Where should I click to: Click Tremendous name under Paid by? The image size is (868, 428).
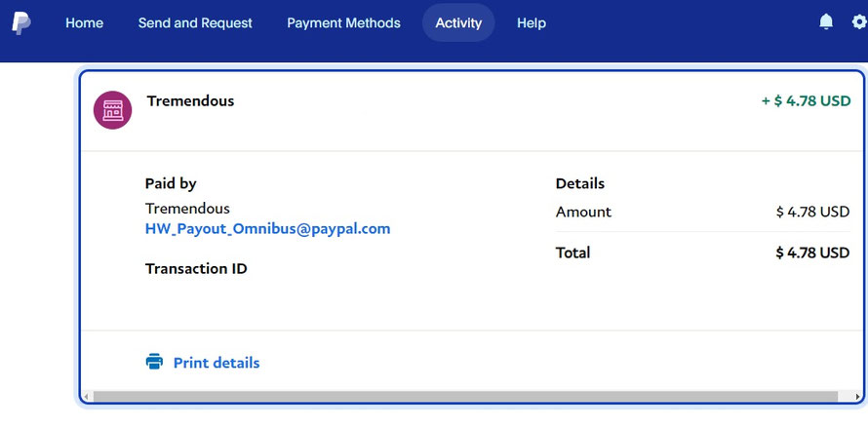[x=187, y=209]
